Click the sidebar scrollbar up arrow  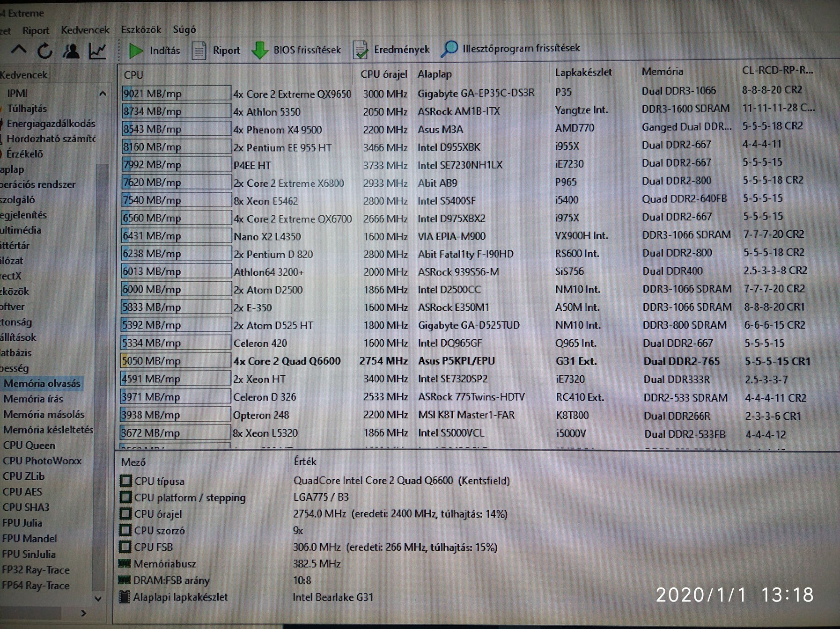(x=102, y=94)
